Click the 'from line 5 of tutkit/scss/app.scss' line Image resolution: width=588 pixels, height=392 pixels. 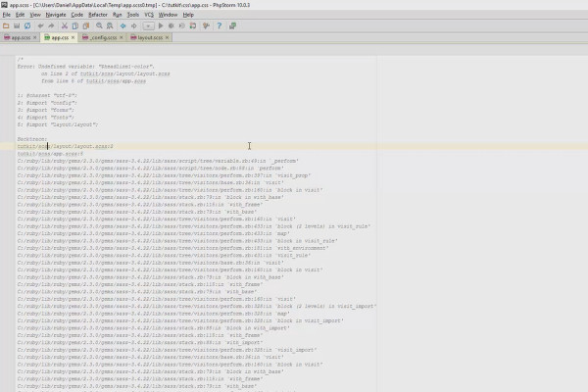click(x=93, y=81)
